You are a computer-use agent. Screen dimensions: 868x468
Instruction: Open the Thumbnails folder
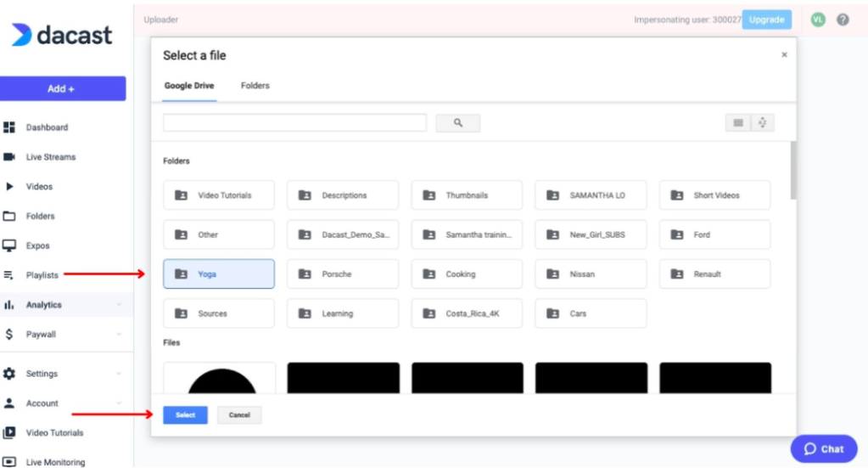pyautogui.click(x=467, y=195)
